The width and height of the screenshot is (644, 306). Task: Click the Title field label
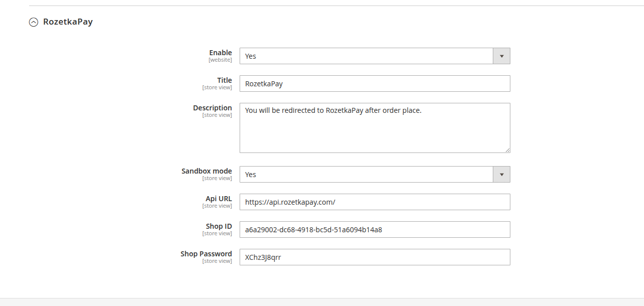(x=225, y=80)
